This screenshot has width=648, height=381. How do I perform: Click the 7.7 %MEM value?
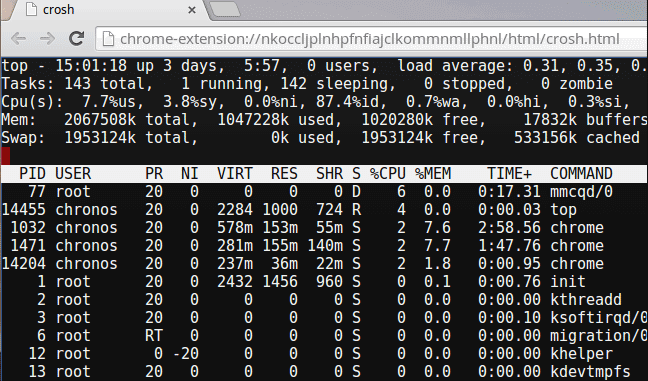tap(438, 246)
